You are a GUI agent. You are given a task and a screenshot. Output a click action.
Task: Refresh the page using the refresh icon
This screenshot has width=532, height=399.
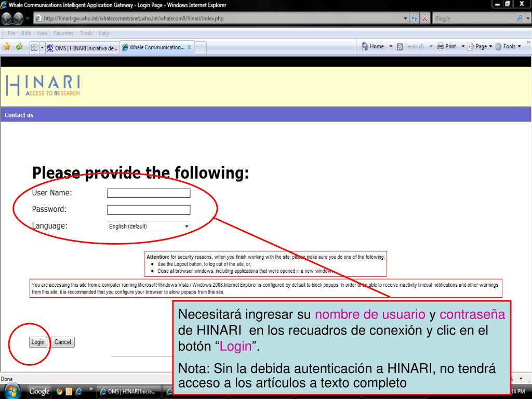click(x=414, y=18)
